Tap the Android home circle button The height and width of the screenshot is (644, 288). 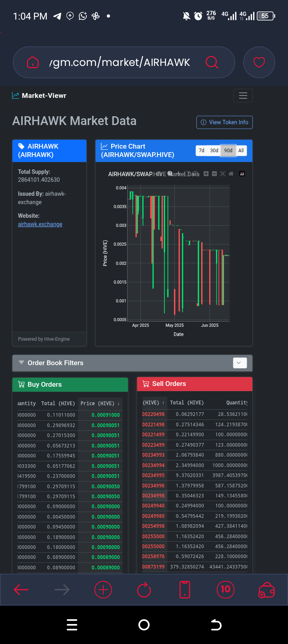click(144, 625)
